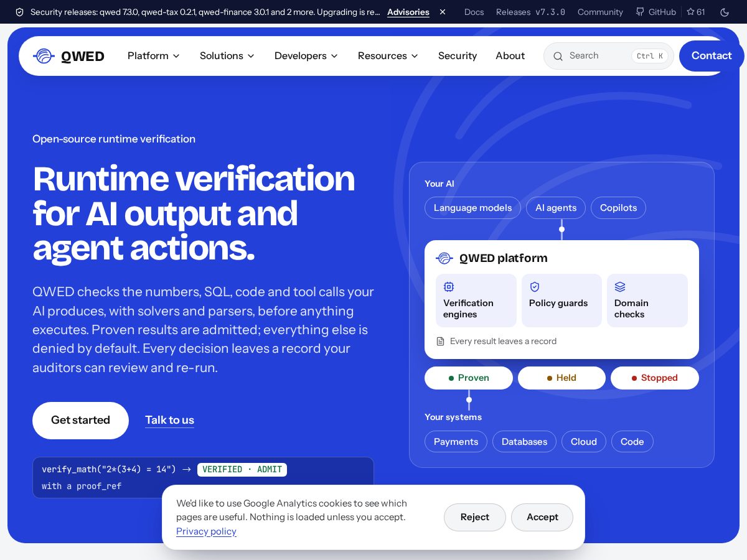This screenshot has width=747, height=560.
Task: Select the Cloud chip
Action: [x=584, y=442]
